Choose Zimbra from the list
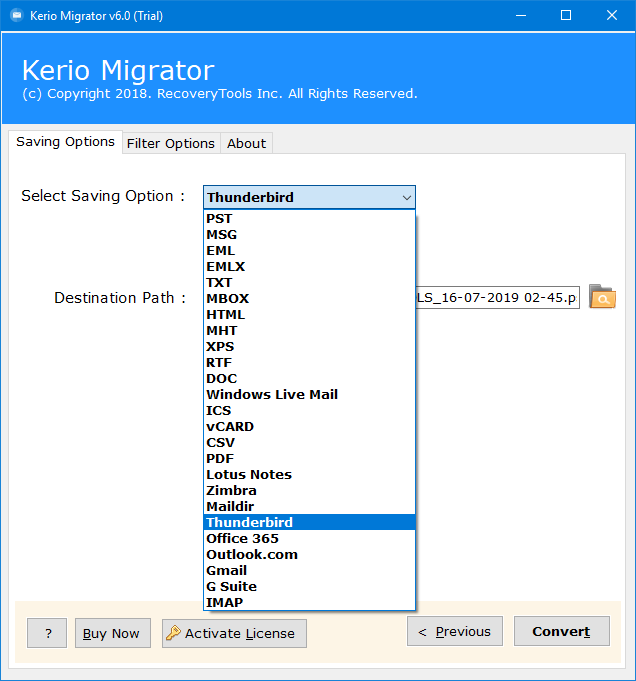This screenshot has width=636, height=681. [x=309, y=490]
